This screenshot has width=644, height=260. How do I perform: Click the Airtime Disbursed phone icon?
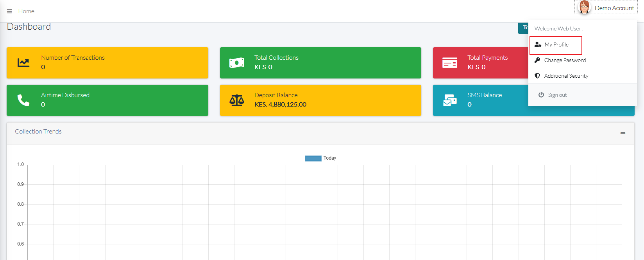point(23,100)
